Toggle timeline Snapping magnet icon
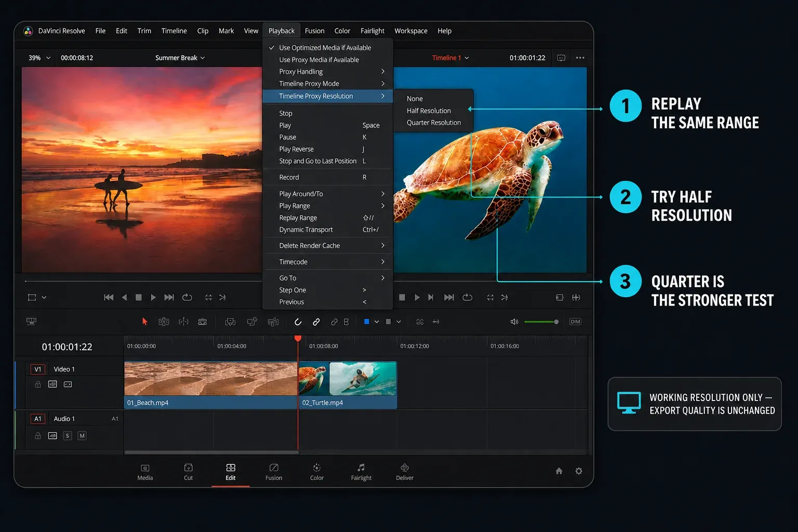Viewport: 798px width, 532px height. click(298, 322)
